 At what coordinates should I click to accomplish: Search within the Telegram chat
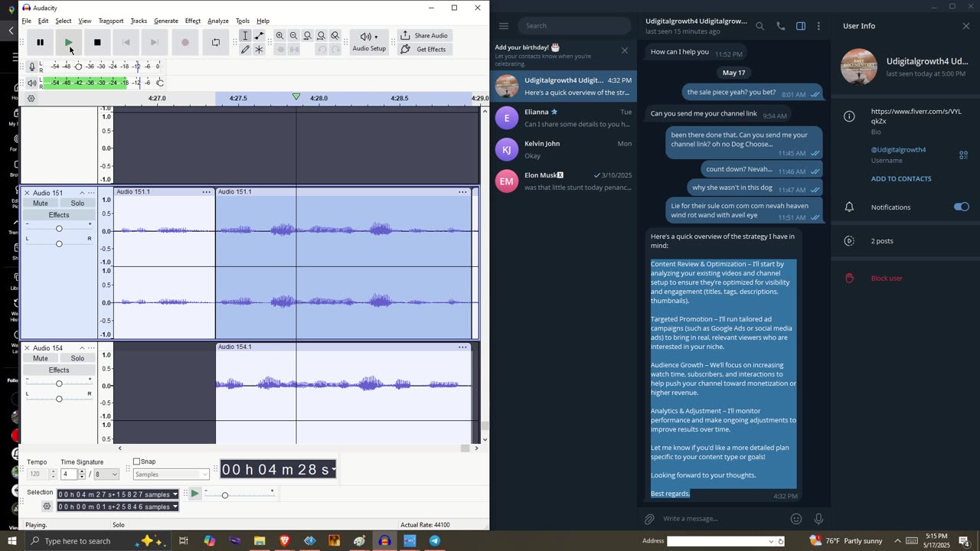point(760,26)
